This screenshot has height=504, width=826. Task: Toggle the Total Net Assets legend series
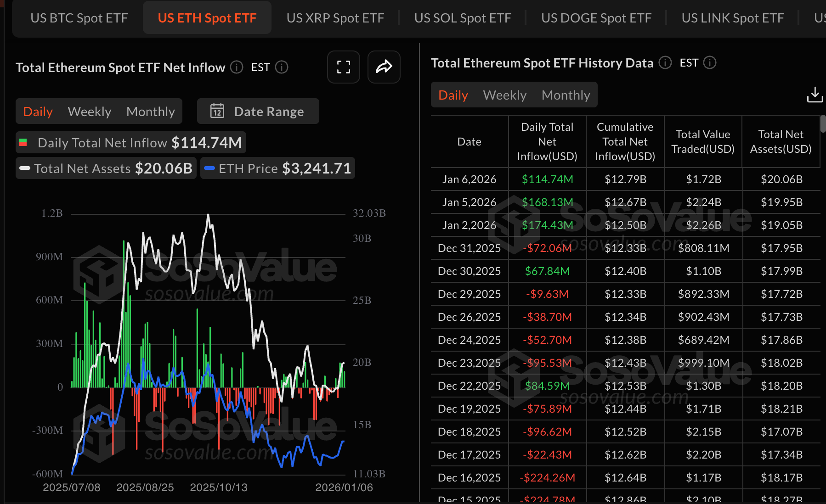(106, 168)
